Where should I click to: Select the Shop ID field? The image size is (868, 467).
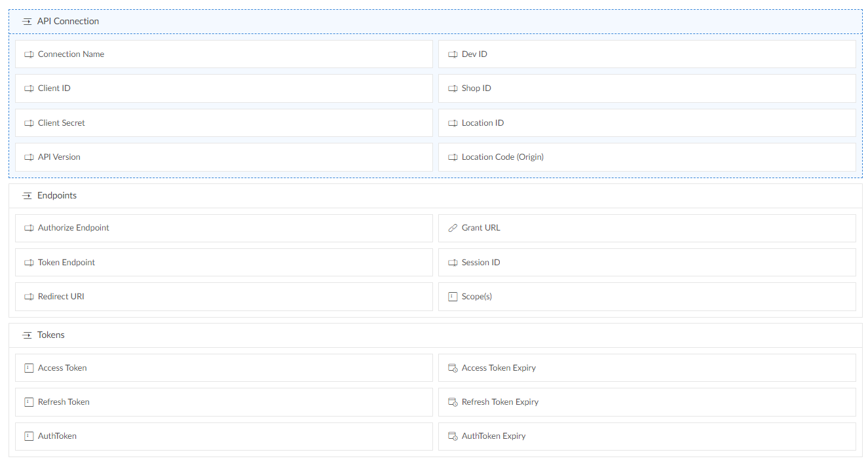coord(647,88)
